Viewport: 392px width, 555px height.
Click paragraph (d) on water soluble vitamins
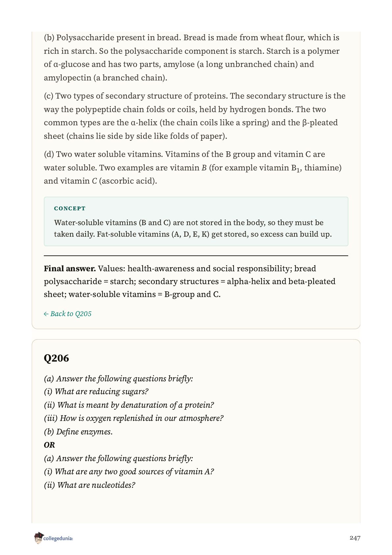click(193, 168)
